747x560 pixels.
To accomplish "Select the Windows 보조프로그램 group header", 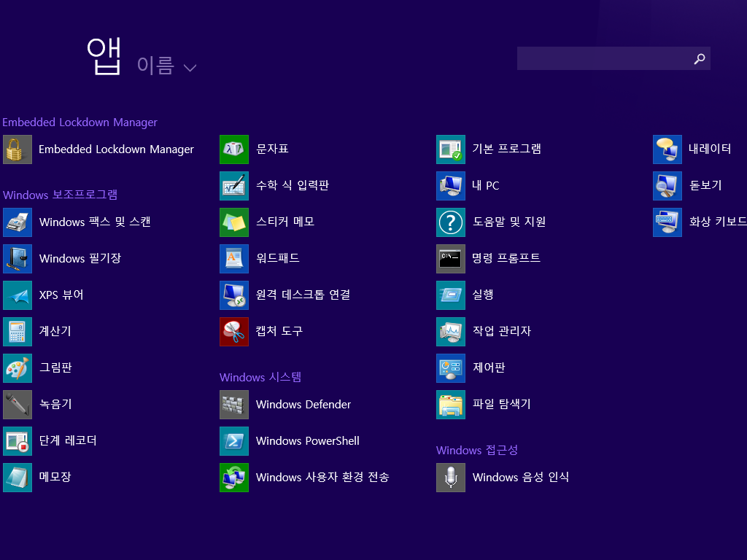I will [x=60, y=195].
